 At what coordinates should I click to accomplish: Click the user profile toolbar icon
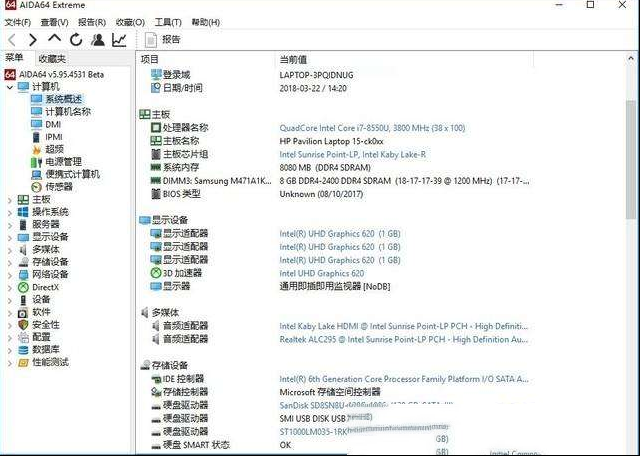98,40
